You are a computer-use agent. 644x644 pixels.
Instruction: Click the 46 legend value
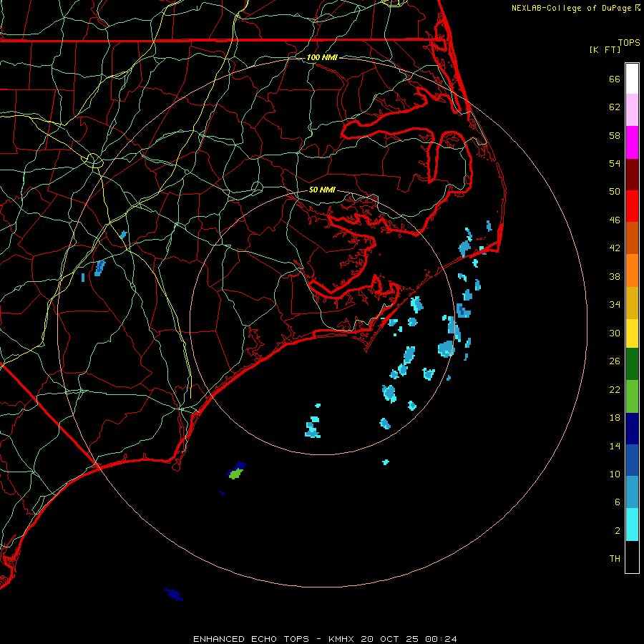click(x=615, y=220)
